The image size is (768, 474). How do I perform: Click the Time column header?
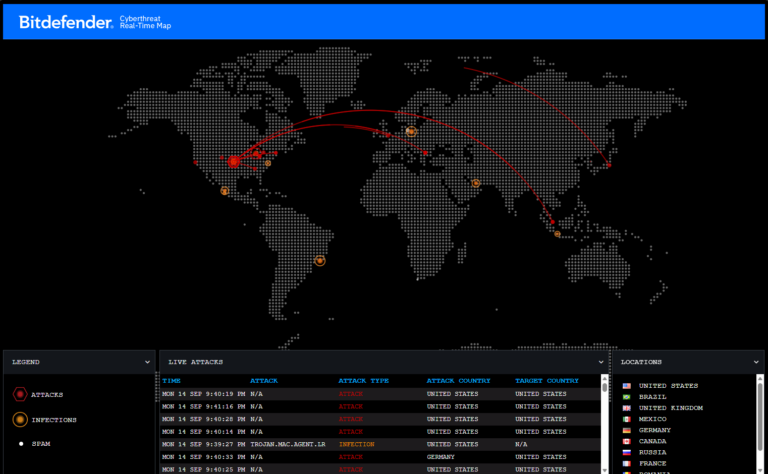[x=171, y=380]
